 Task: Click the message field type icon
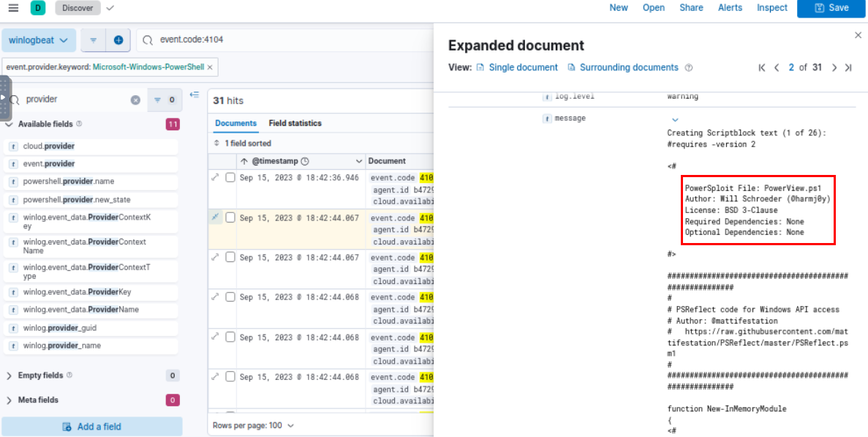[547, 119]
